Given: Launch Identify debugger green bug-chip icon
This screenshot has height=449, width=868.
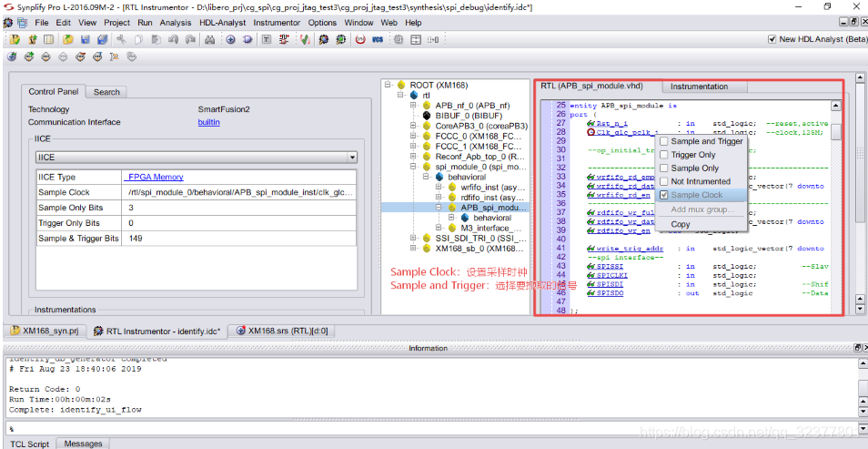Looking at the screenshot, I should click(341, 39).
